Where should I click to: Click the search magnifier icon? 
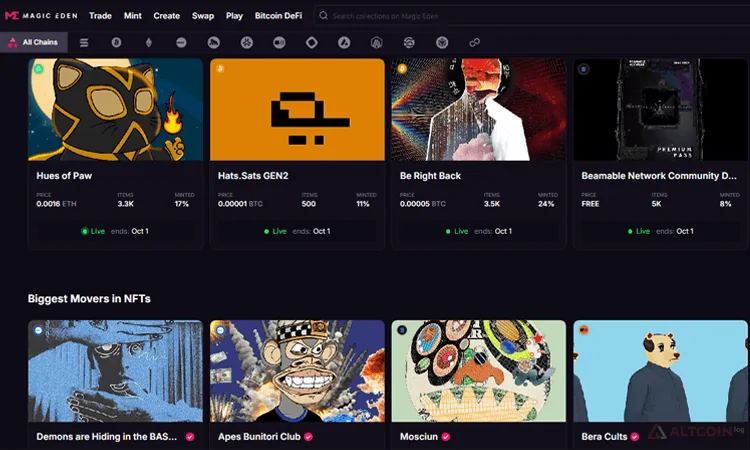click(324, 16)
